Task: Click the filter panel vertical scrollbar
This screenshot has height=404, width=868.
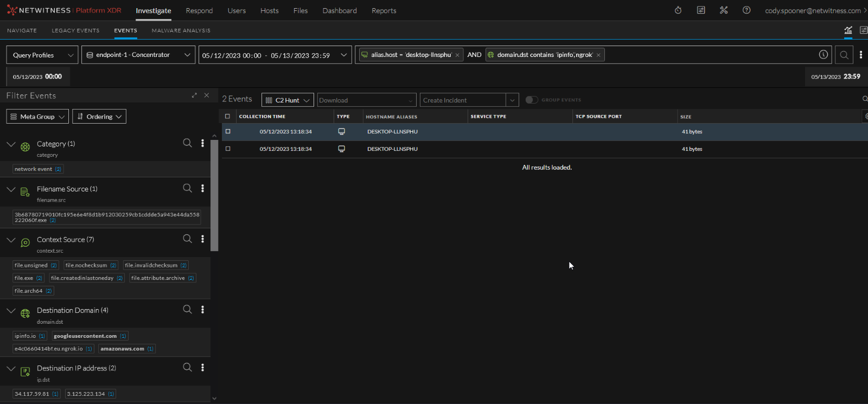Action: point(214,196)
